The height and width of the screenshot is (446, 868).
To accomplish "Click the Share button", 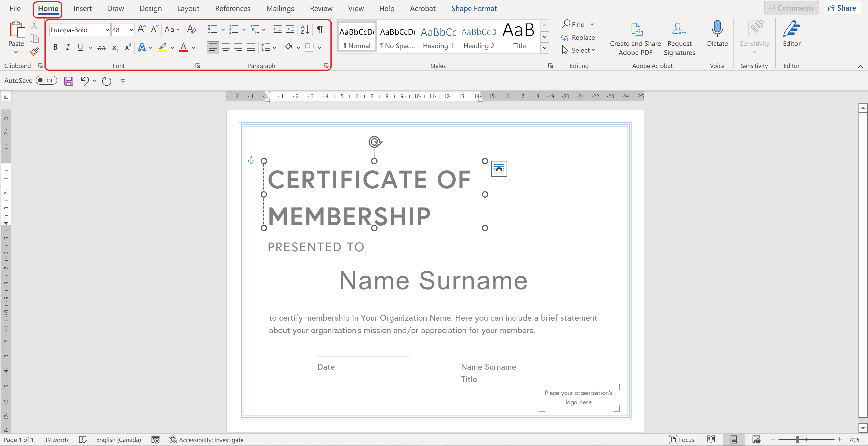I will [x=842, y=8].
